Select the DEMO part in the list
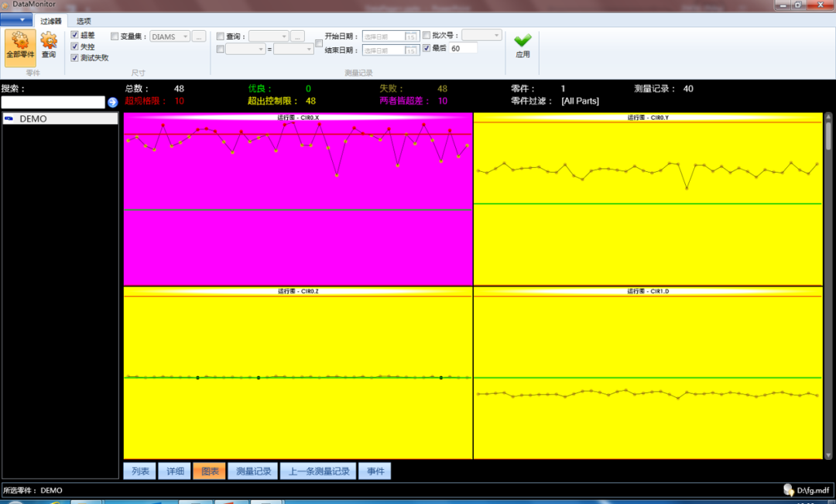The height and width of the screenshot is (504, 836). pyautogui.click(x=33, y=119)
